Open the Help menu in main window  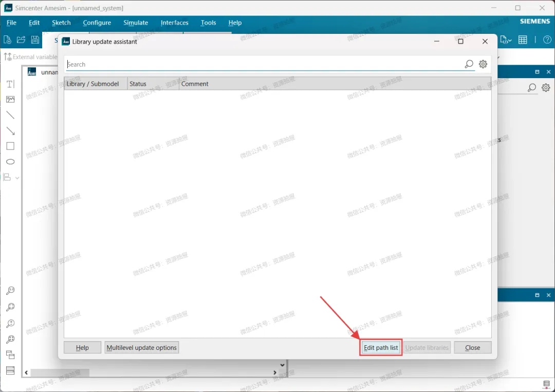[235, 23]
